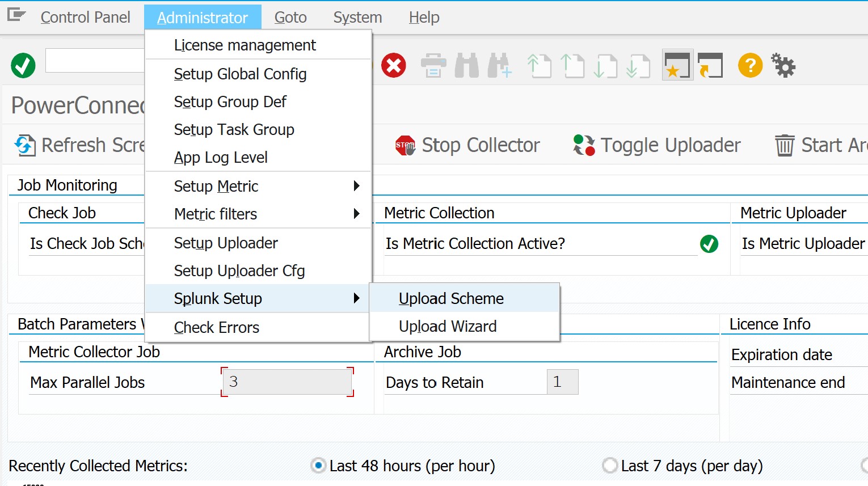This screenshot has width=868, height=486.
Task: Click the Stop Collector stop-sign icon
Action: click(x=404, y=145)
